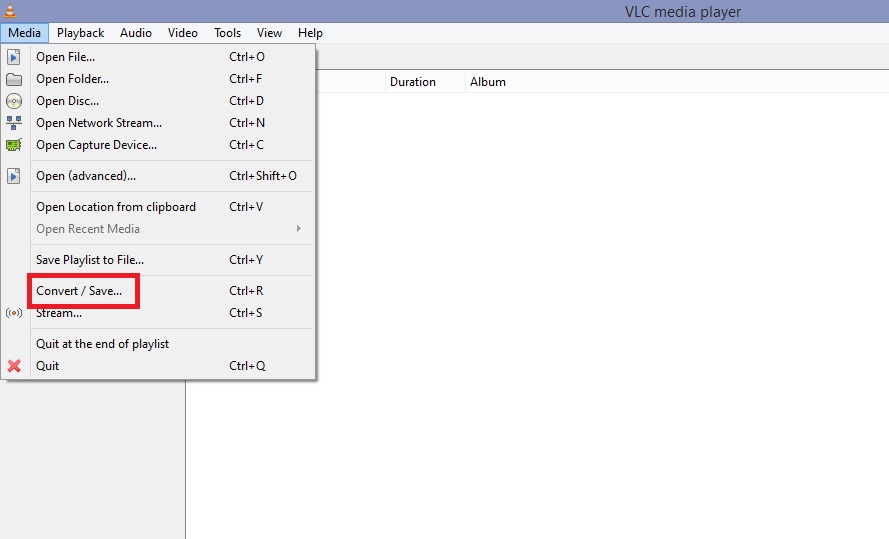The image size is (889, 539).
Task: Click the Ctrl+Shift+O shortcut text
Action: (x=263, y=176)
